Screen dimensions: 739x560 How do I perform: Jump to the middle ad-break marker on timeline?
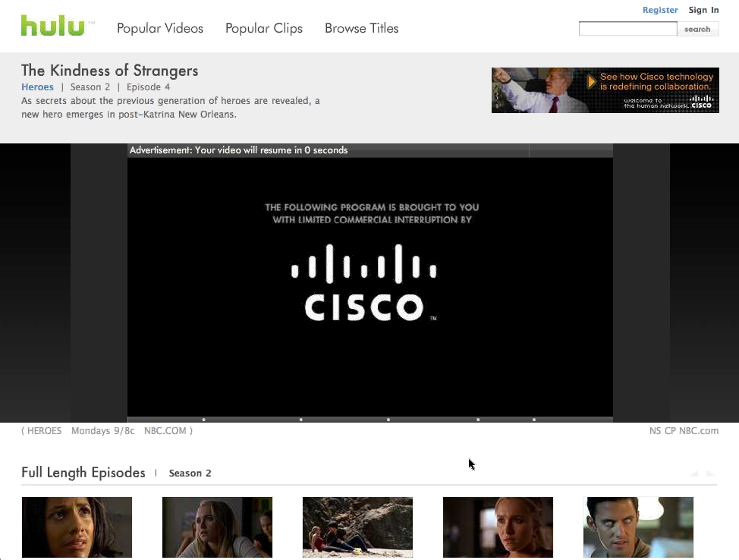tap(388, 420)
